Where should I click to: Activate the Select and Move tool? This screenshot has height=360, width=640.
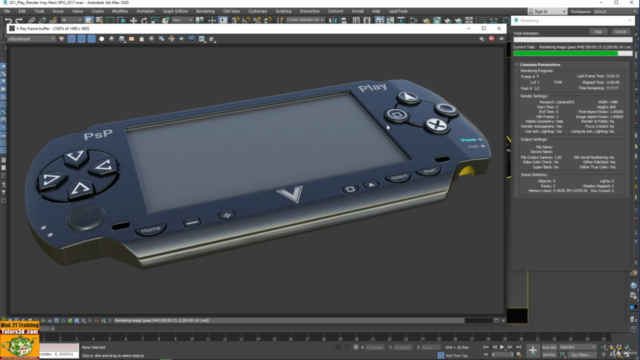tap(133, 20)
